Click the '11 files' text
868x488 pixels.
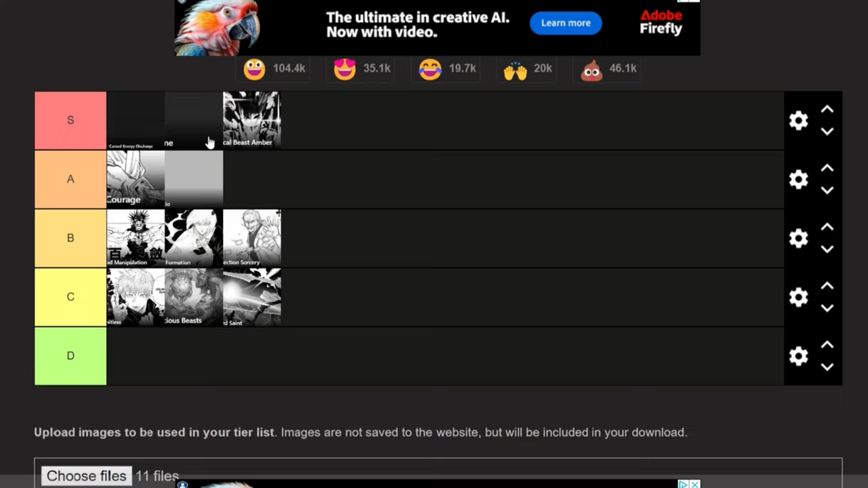click(157, 476)
